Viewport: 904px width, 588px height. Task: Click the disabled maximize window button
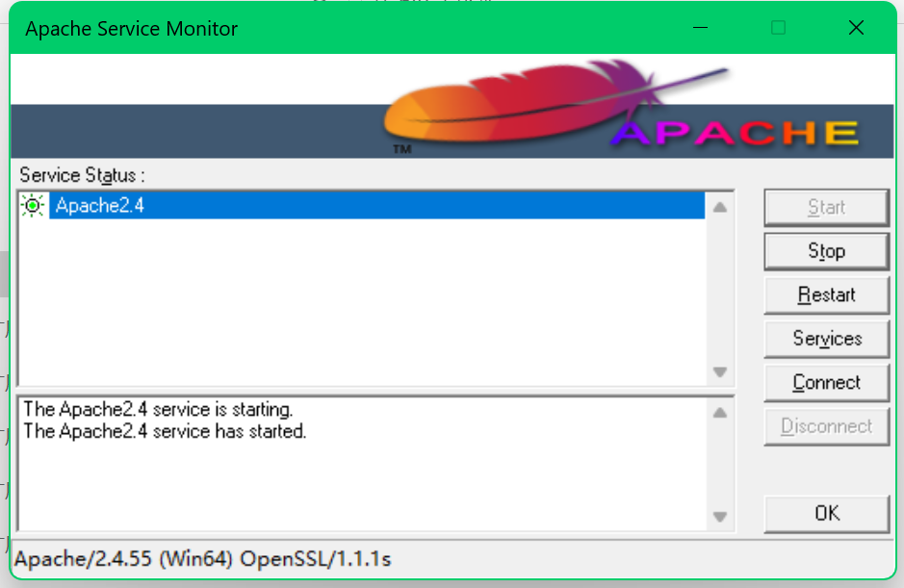click(x=778, y=28)
